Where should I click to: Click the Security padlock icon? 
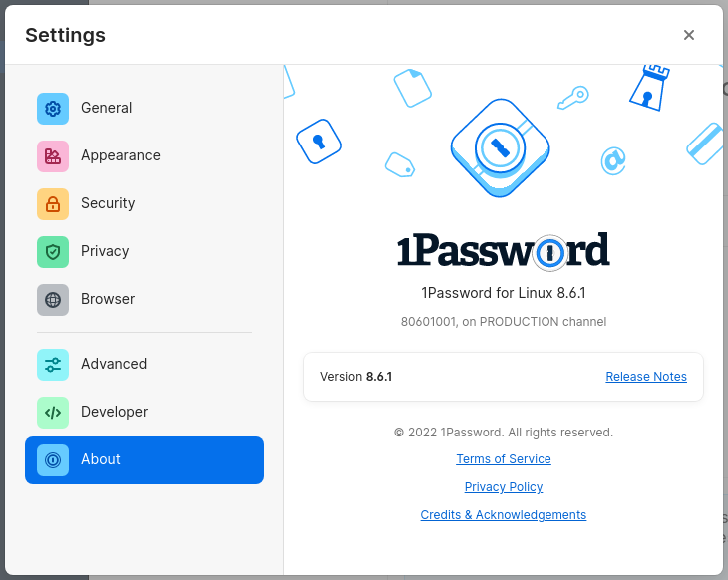point(53,204)
